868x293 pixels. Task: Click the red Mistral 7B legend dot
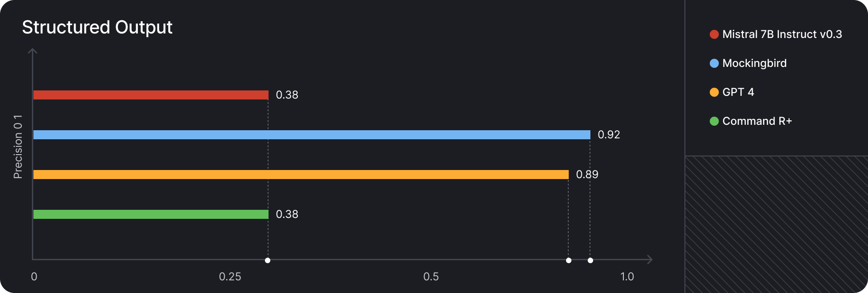[x=714, y=34]
